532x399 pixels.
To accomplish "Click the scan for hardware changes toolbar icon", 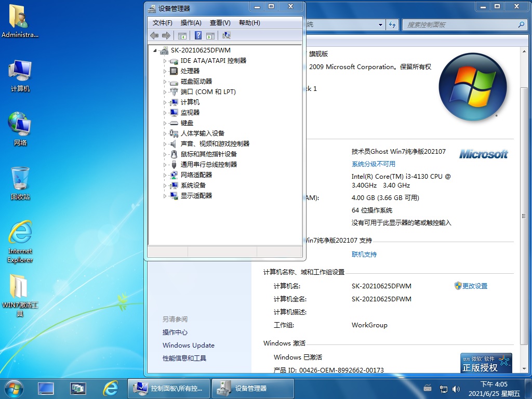I will (x=226, y=35).
